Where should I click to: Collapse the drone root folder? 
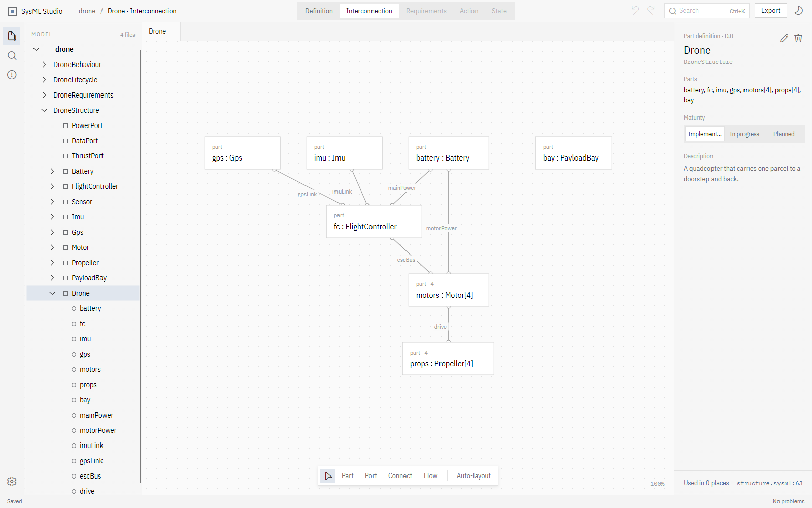36,49
